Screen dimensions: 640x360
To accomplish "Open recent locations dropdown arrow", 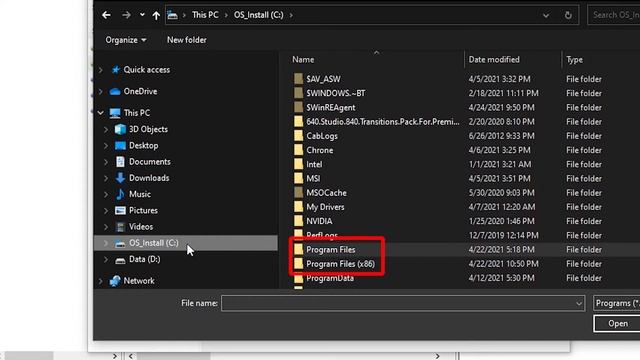I will pos(142,15).
